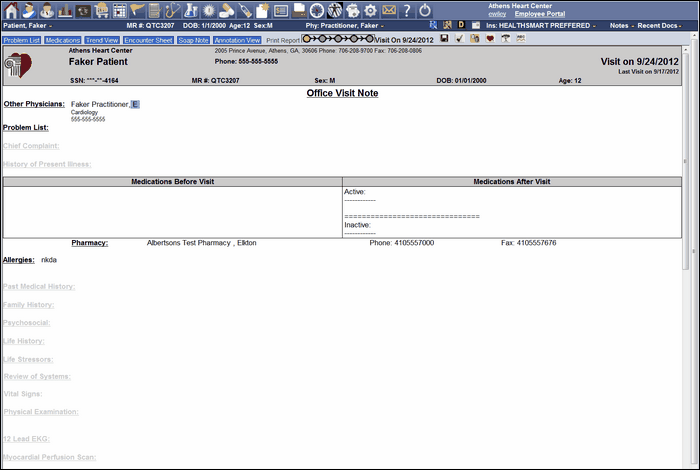Click the Pharmacy heading link

click(x=90, y=243)
